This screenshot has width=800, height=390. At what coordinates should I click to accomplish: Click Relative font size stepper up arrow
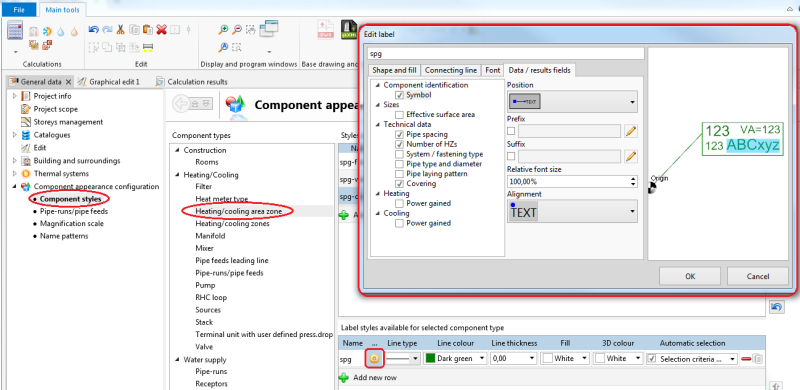[x=634, y=179]
